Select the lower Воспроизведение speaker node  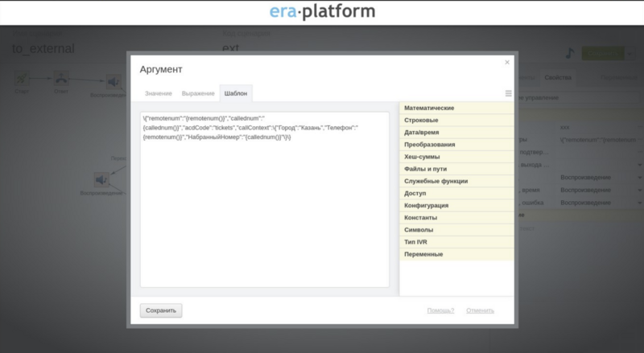click(101, 180)
